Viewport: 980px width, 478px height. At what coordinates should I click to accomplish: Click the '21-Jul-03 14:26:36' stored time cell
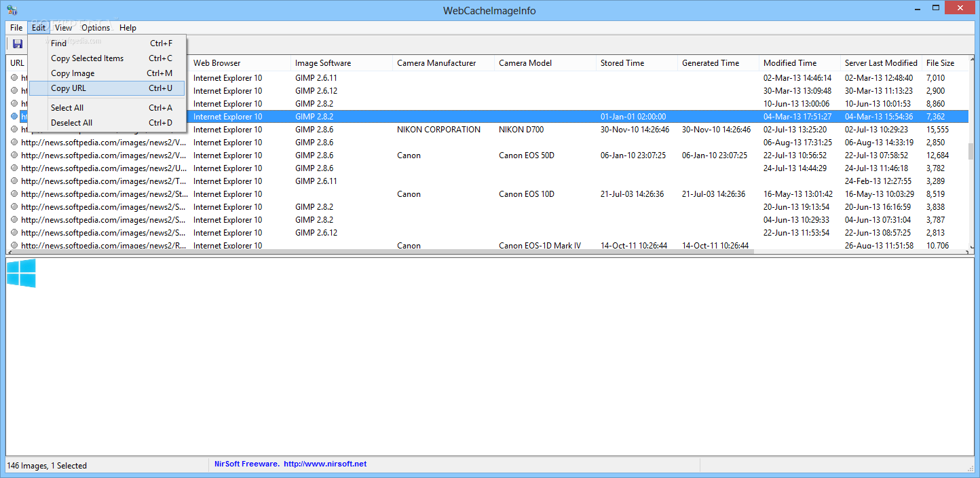coord(633,194)
